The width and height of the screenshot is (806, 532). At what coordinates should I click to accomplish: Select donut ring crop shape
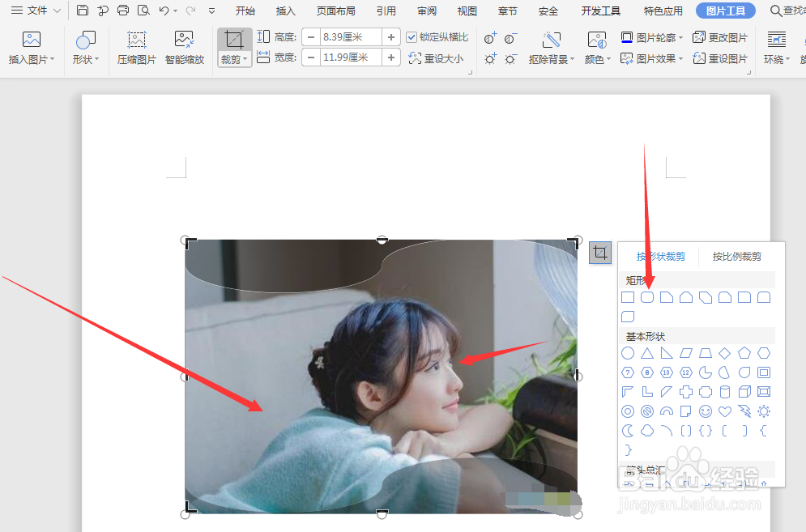628,411
